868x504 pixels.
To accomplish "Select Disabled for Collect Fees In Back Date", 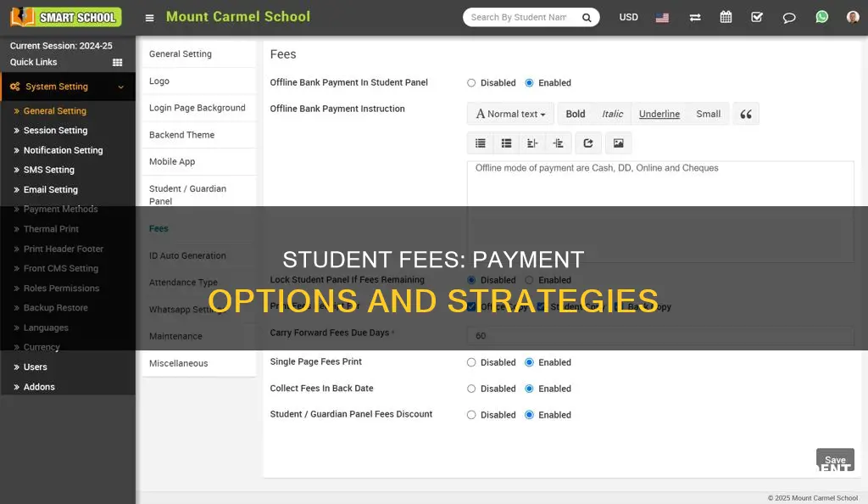I will tap(471, 389).
